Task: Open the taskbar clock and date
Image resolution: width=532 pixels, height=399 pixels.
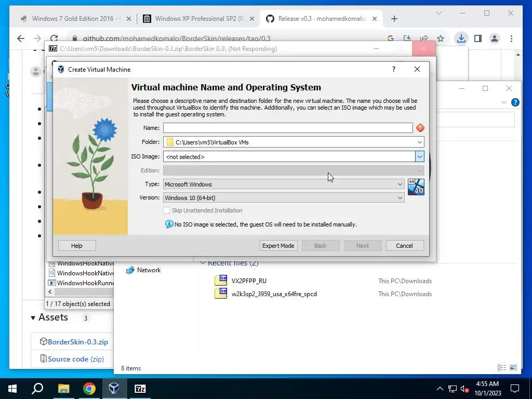Action: (487, 389)
